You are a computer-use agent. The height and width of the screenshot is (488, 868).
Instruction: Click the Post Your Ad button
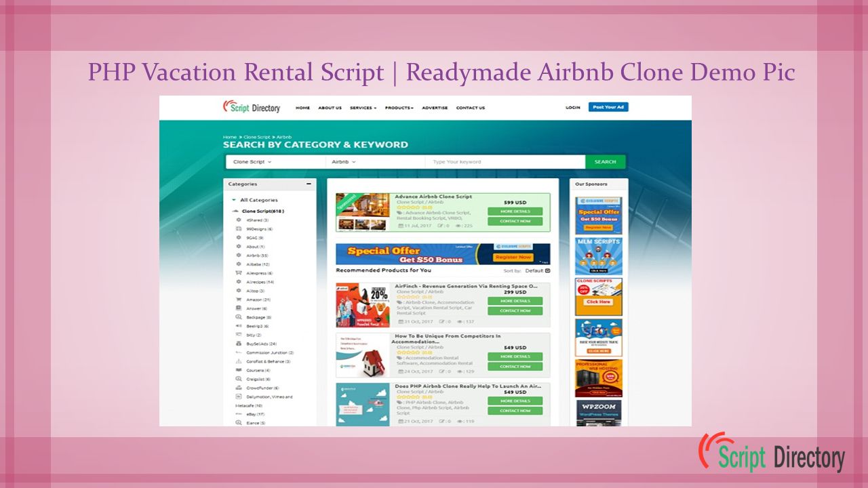point(608,107)
